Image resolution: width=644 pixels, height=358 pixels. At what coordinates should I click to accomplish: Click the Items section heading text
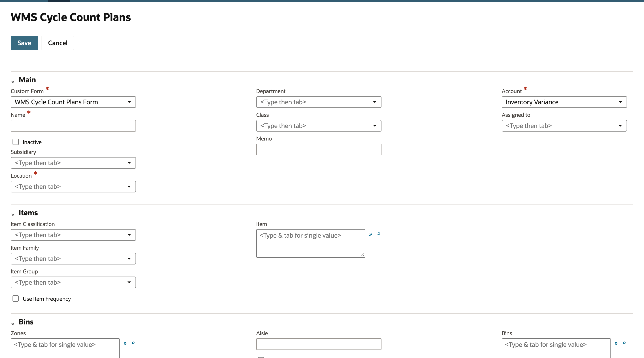(28, 213)
